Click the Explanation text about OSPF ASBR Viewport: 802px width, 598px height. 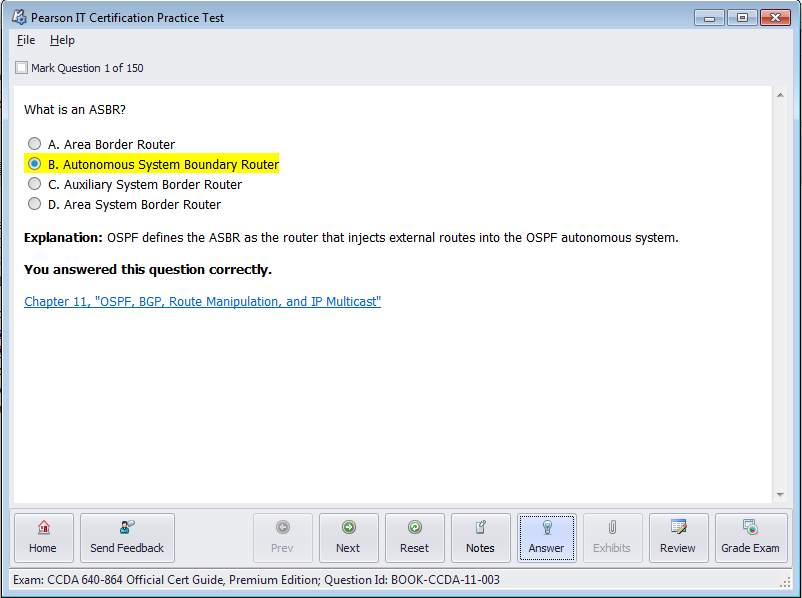(x=351, y=238)
